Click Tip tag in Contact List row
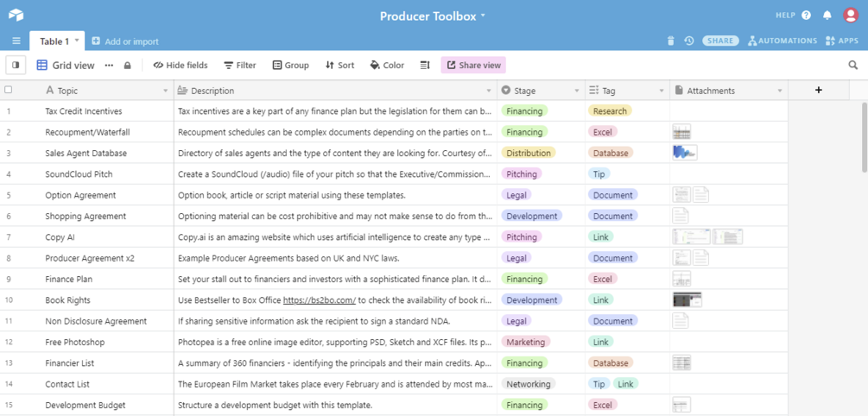The width and height of the screenshot is (868, 416). pos(599,384)
